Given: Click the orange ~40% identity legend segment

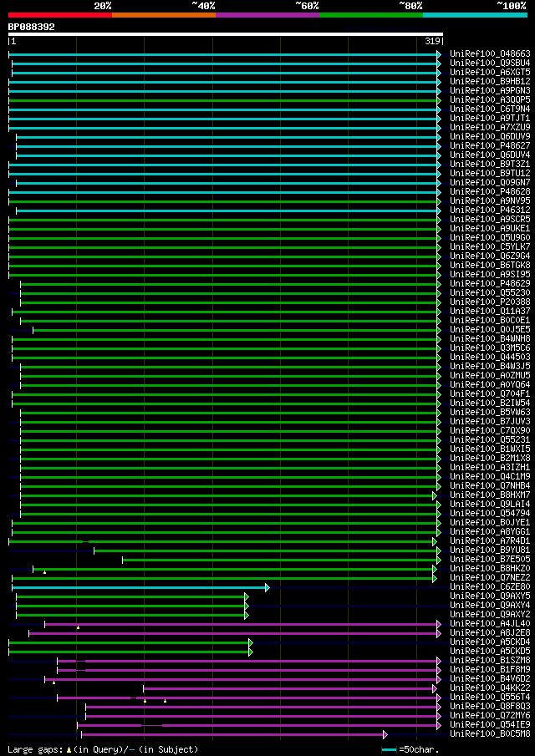Looking at the screenshot, I should [164, 15].
